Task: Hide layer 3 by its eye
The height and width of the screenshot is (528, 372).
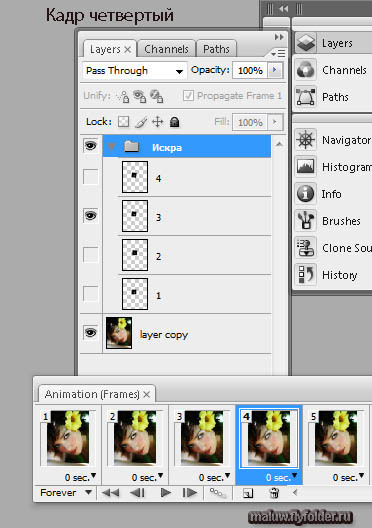Action: pyautogui.click(x=91, y=216)
